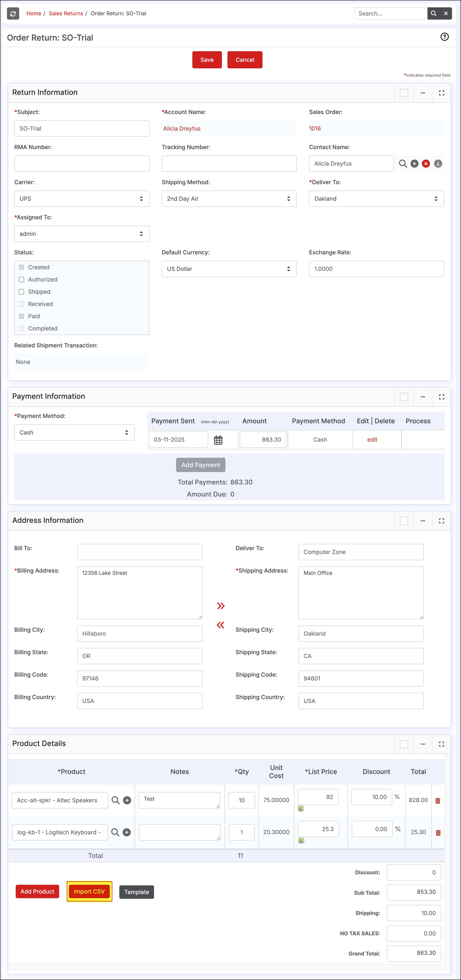Toggle the Paid status checkbox
461x980 pixels.
click(22, 316)
